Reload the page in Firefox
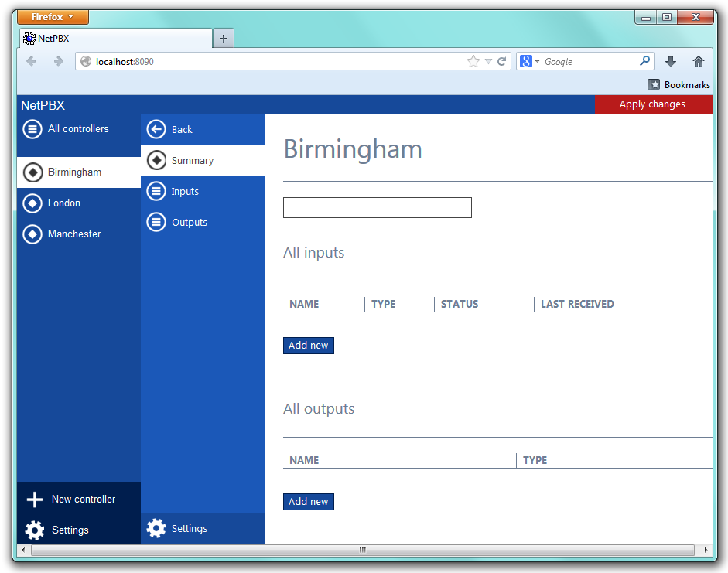This screenshot has width=728, height=573. (501, 62)
